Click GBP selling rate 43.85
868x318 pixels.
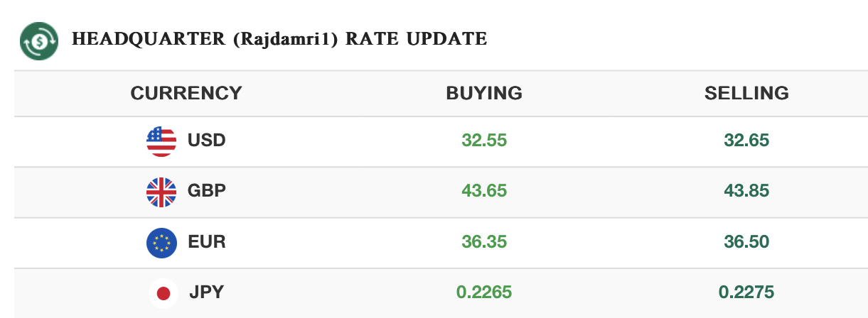click(746, 191)
